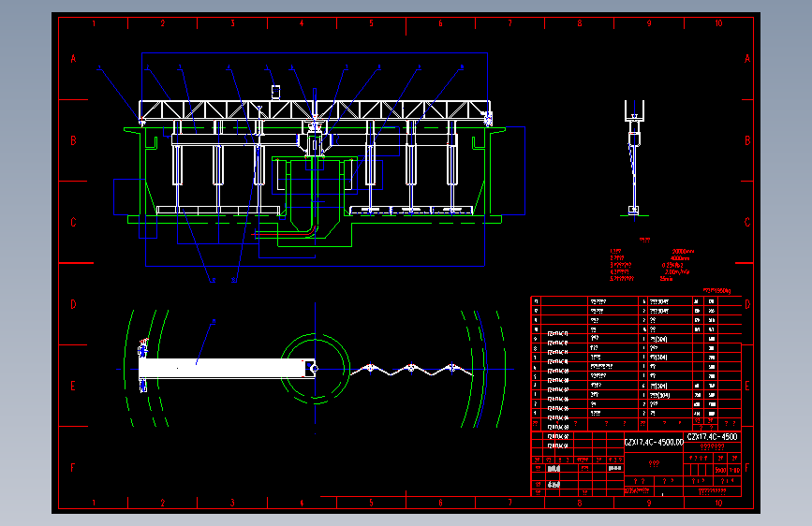
Task: Click zone letter "F" on the right border
Action: click(747, 467)
